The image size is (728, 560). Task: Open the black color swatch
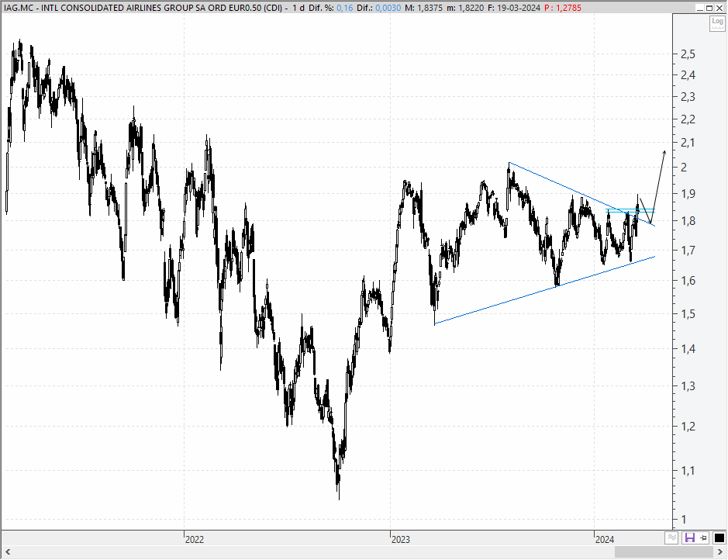pyautogui.click(x=719, y=538)
